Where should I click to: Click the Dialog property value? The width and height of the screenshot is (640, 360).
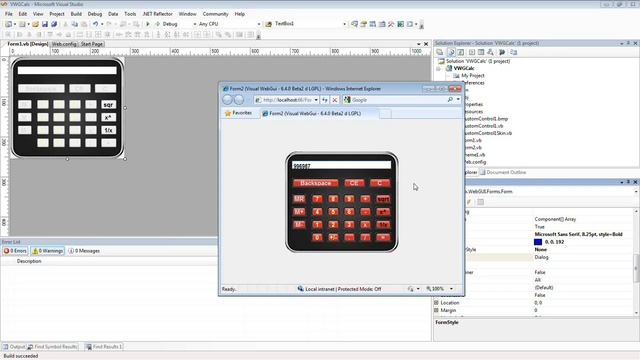click(x=541, y=258)
